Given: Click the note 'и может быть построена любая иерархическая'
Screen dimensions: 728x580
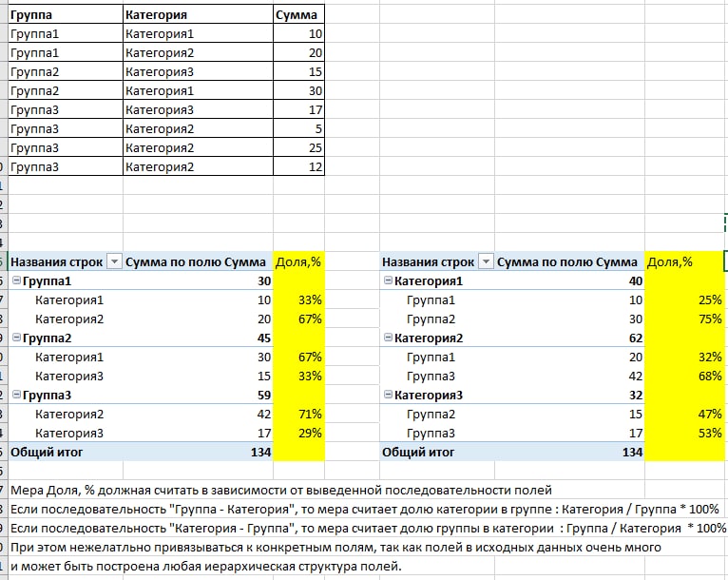Looking at the screenshot, I should pos(205,566).
